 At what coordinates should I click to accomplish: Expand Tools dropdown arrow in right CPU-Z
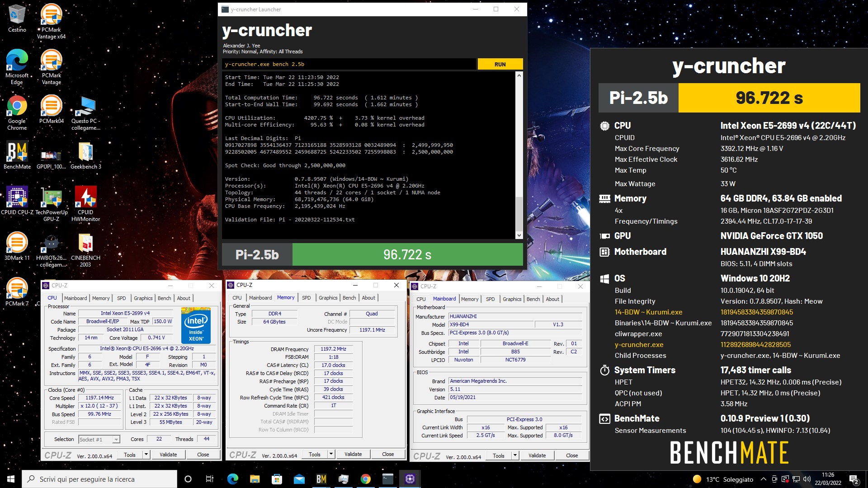pos(515,455)
